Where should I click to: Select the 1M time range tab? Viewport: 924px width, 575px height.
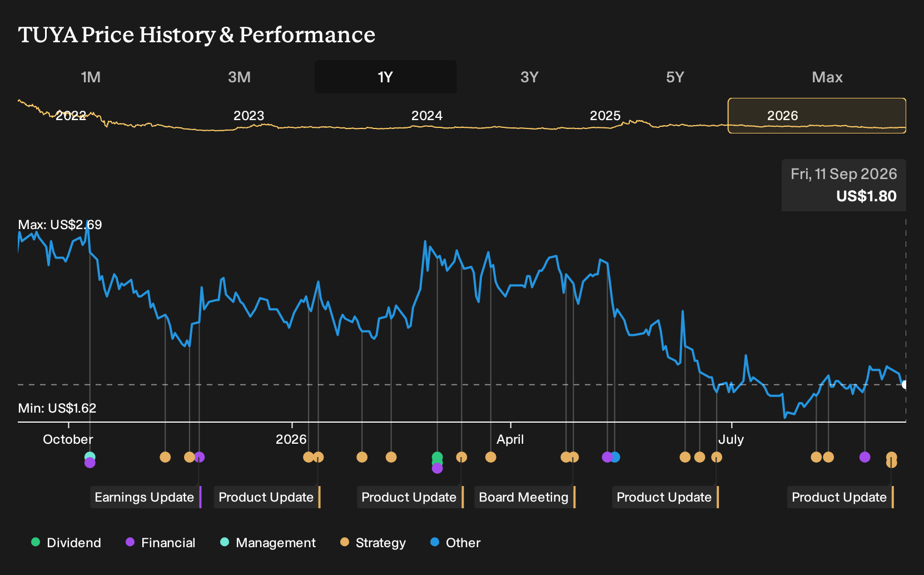click(x=91, y=77)
